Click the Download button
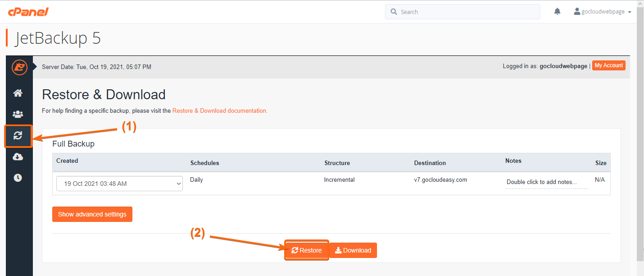The width and height of the screenshot is (644, 276). click(353, 250)
